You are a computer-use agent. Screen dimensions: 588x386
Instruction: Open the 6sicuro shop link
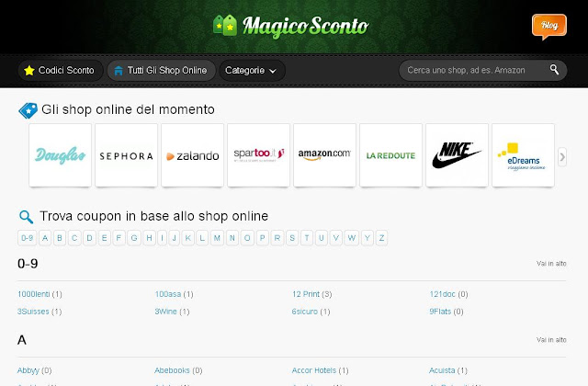click(305, 312)
